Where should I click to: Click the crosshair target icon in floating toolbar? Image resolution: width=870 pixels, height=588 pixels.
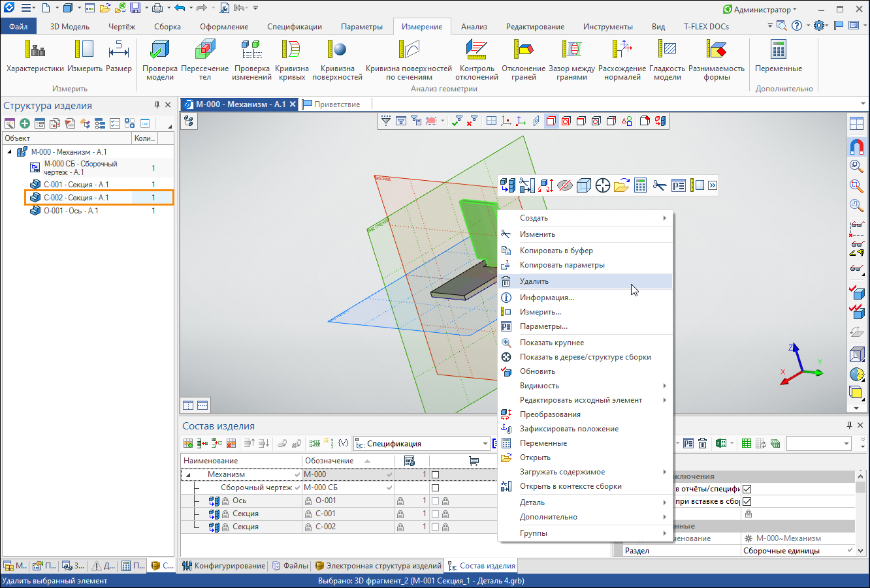click(602, 186)
